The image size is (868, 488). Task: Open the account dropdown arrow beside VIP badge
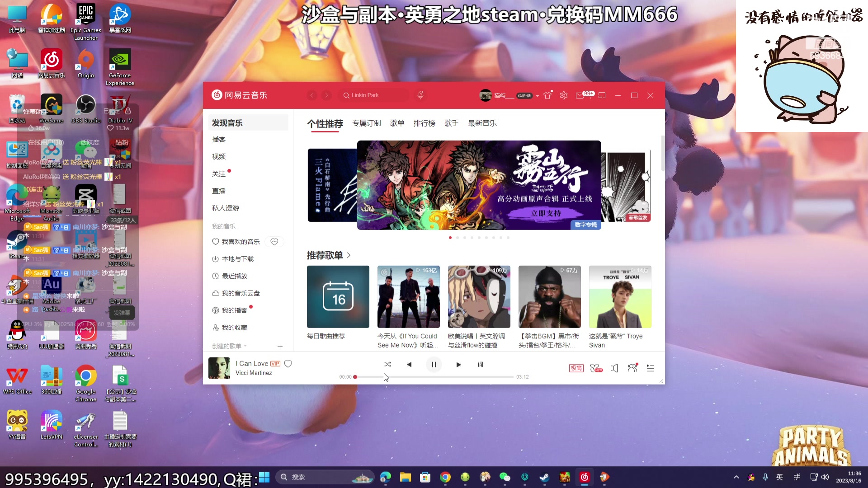(537, 96)
